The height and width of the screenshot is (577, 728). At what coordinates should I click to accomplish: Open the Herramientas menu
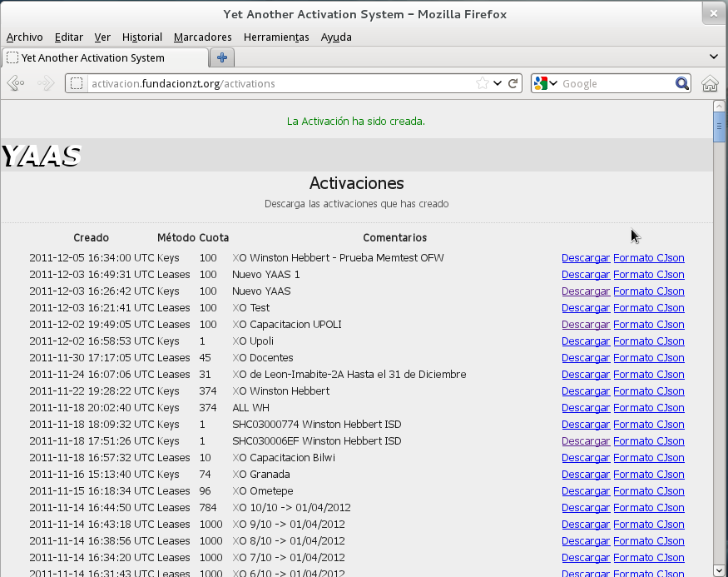[x=276, y=37]
